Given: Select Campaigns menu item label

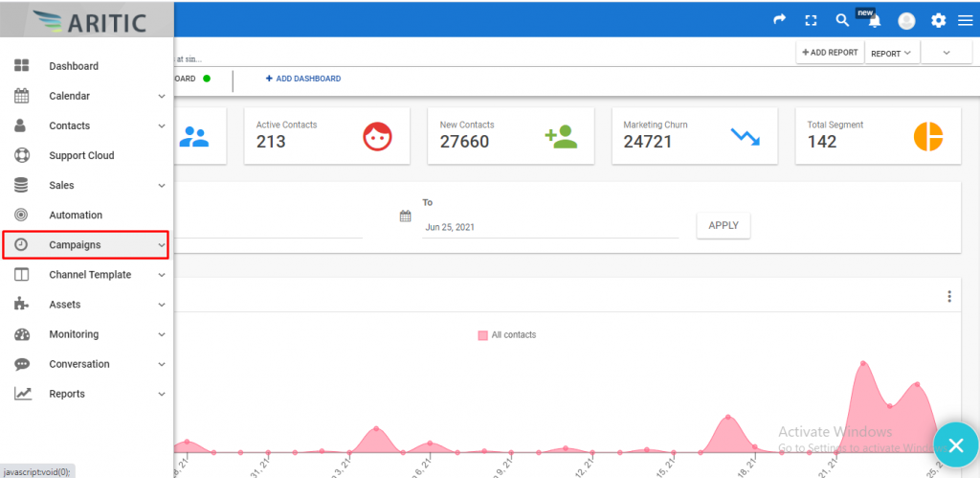Looking at the screenshot, I should pos(75,244).
